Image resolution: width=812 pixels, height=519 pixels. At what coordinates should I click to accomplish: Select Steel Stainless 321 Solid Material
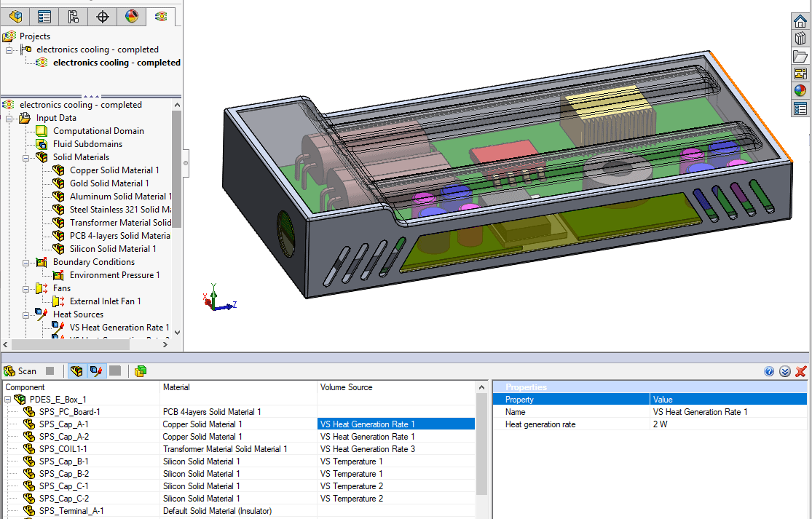120,210
